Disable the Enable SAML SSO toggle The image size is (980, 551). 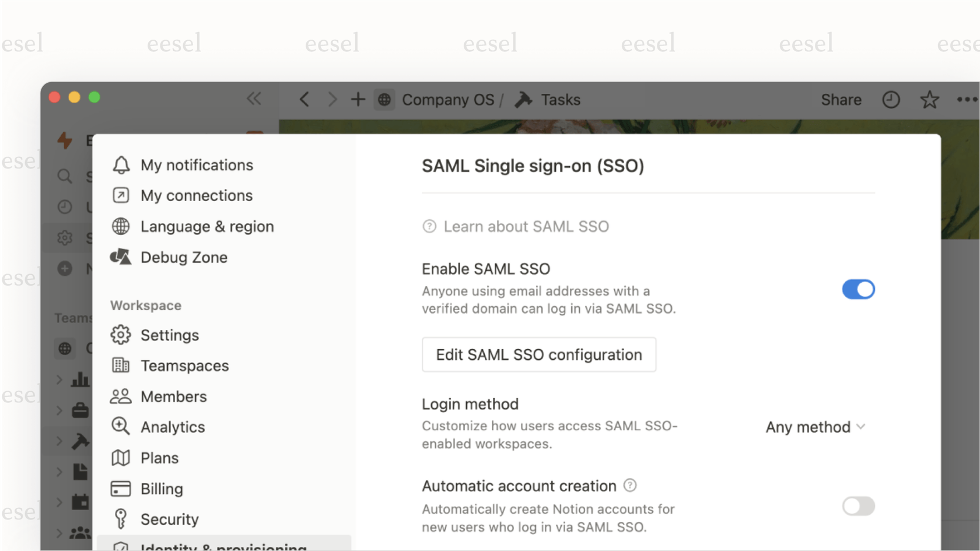tap(858, 289)
